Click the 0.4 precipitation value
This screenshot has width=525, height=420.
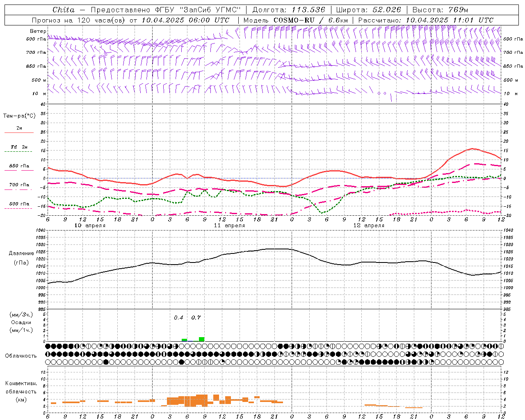[x=178, y=317]
